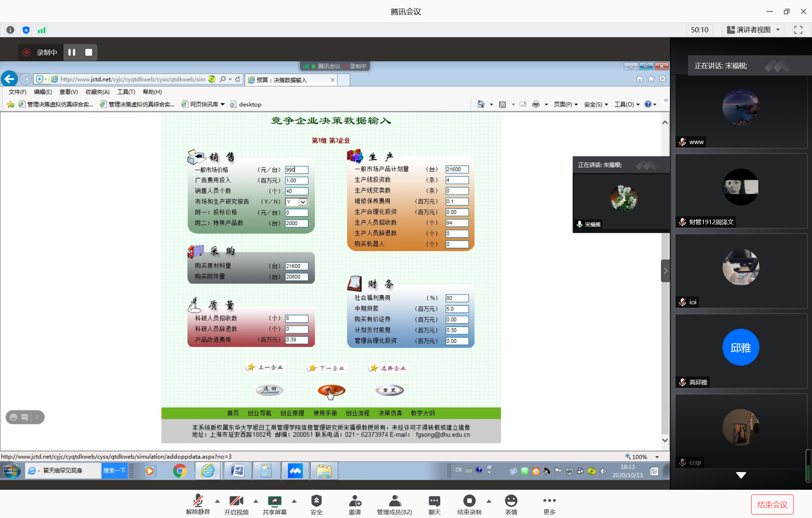
Task: Open the 收藏夹(A) browser menu
Action: tap(97, 92)
